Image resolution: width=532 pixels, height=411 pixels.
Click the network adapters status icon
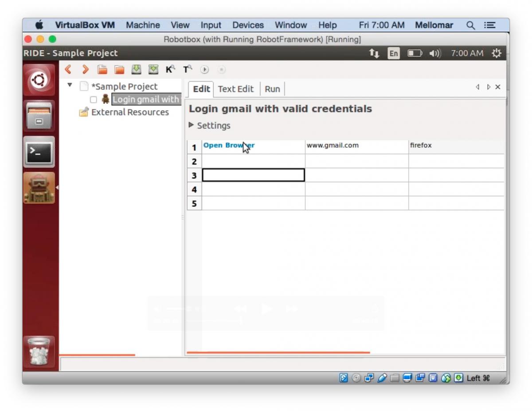click(x=369, y=378)
